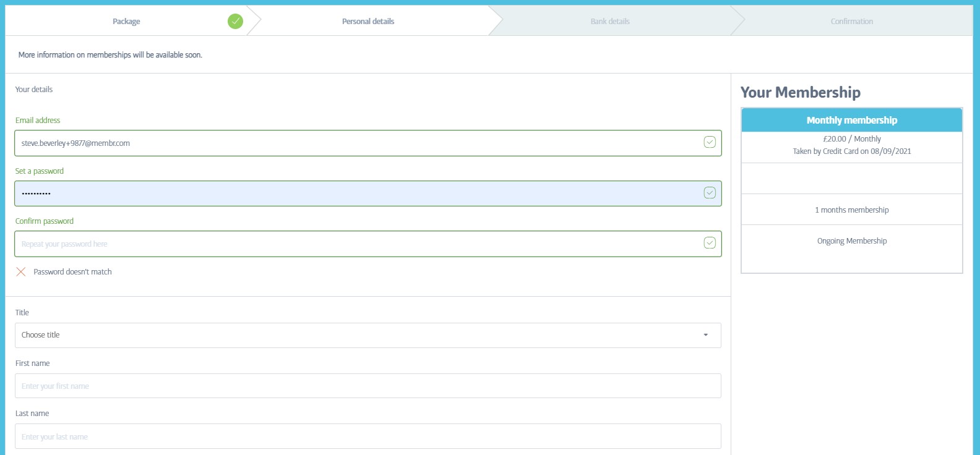Click the Monthly membership header
The width and height of the screenshot is (980, 455).
click(x=852, y=120)
